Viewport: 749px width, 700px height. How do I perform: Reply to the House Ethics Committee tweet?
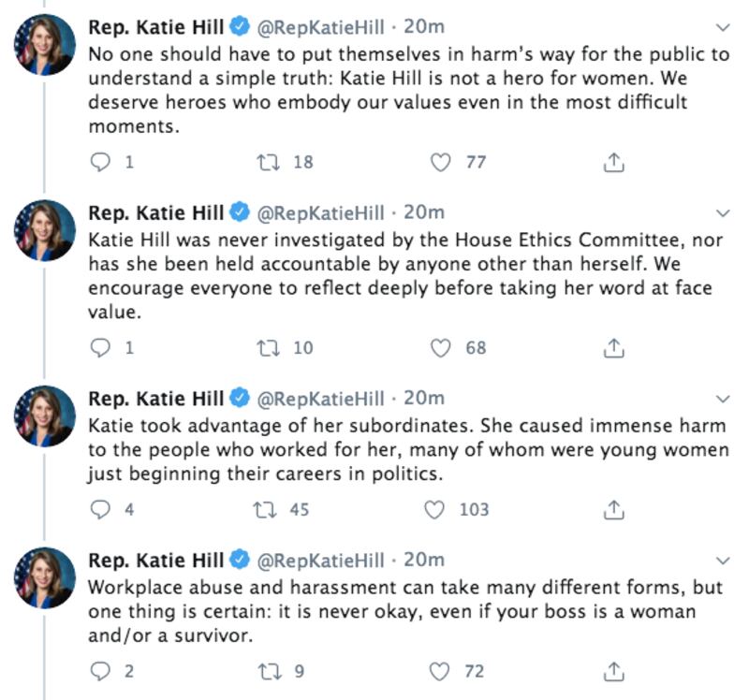coord(100,348)
